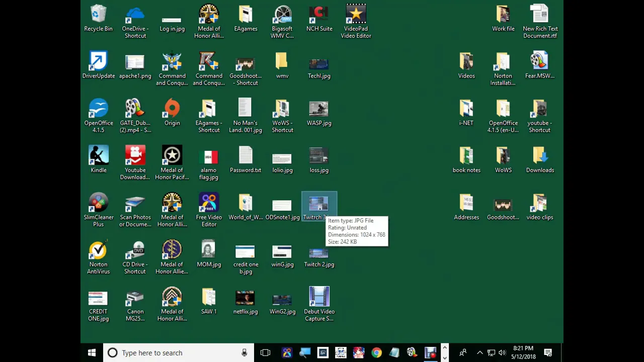The height and width of the screenshot is (362, 644).
Task: Select the netflix.jpg image
Action: 246,302
